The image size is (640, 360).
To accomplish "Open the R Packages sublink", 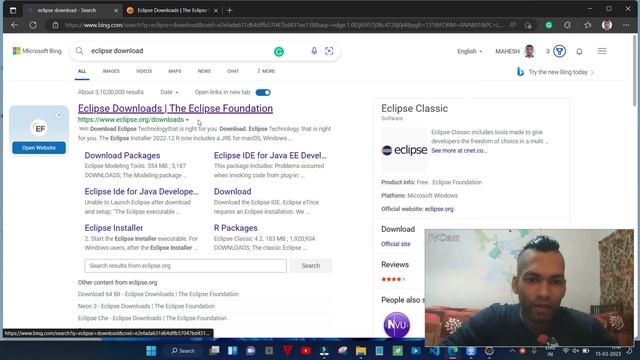I will coord(236,228).
